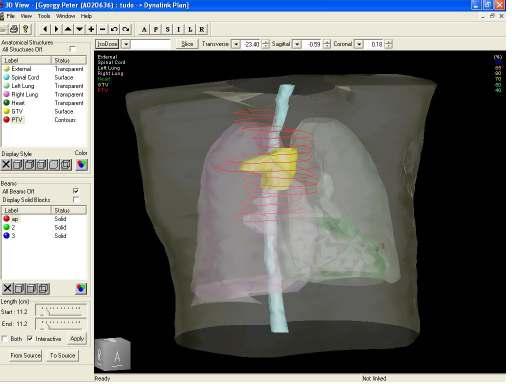Zoom in with the plus icon

91,29
